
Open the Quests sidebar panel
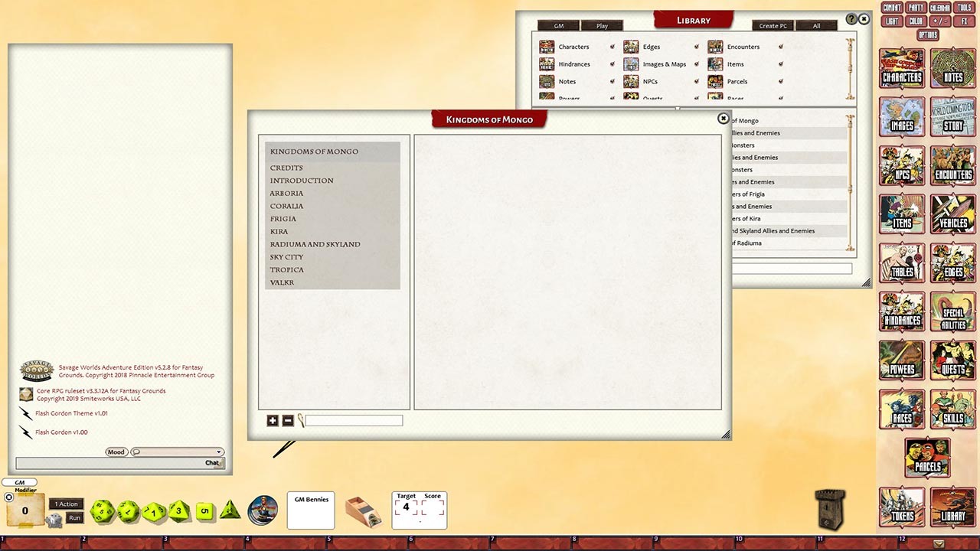953,361
